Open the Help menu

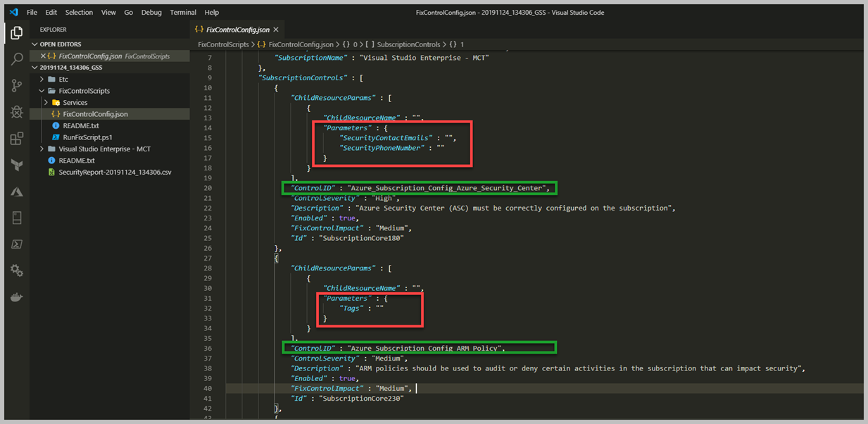point(212,12)
